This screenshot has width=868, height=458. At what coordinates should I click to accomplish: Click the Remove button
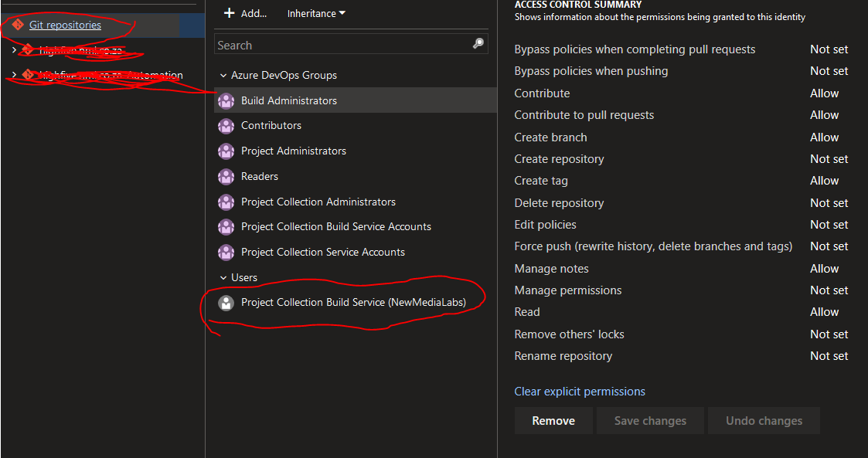pyautogui.click(x=553, y=421)
